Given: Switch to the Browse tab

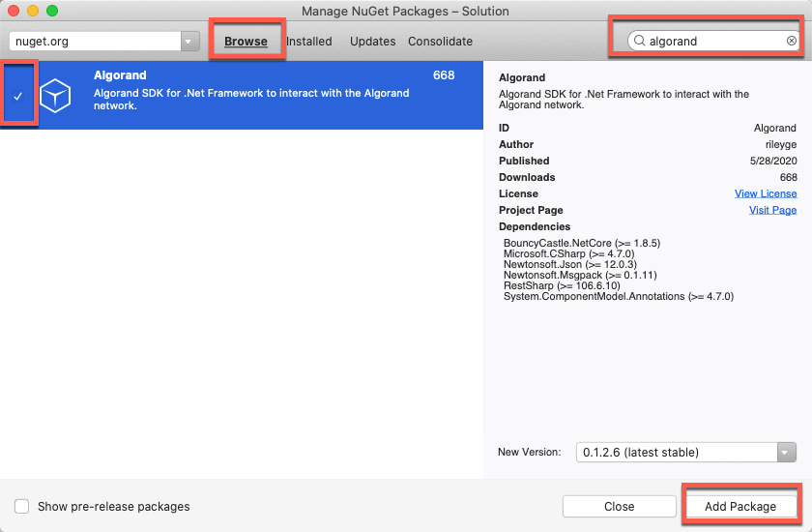Looking at the screenshot, I should point(246,42).
